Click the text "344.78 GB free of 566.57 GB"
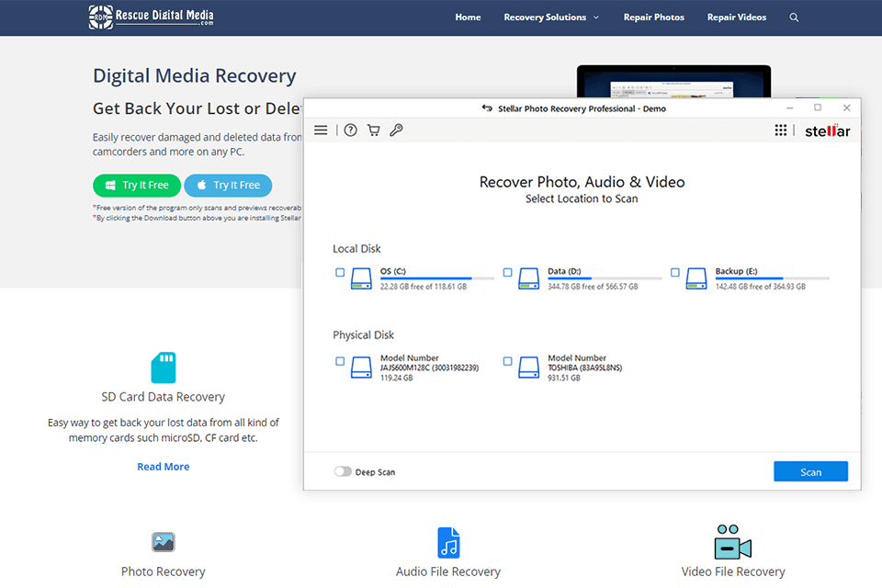 593,287
